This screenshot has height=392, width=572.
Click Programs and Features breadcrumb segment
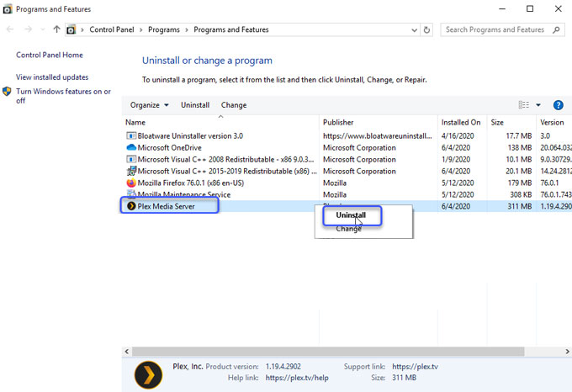point(231,29)
